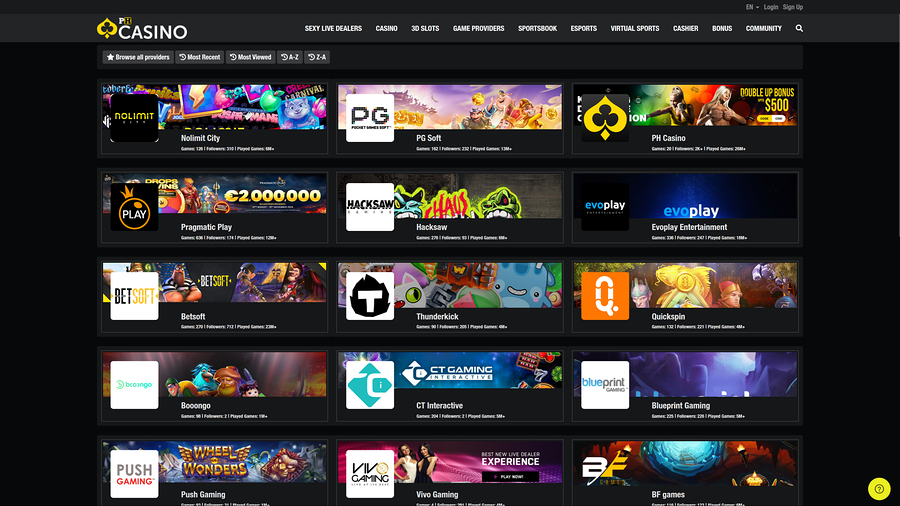Open Game Providers menu item
Viewport: 900px width, 506px height.
(478, 28)
